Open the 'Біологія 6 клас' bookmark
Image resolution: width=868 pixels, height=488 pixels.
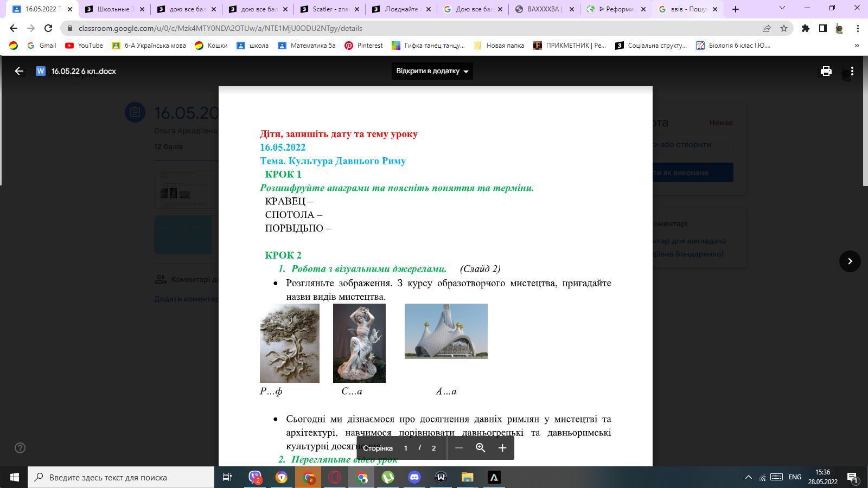tap(733, 46)
